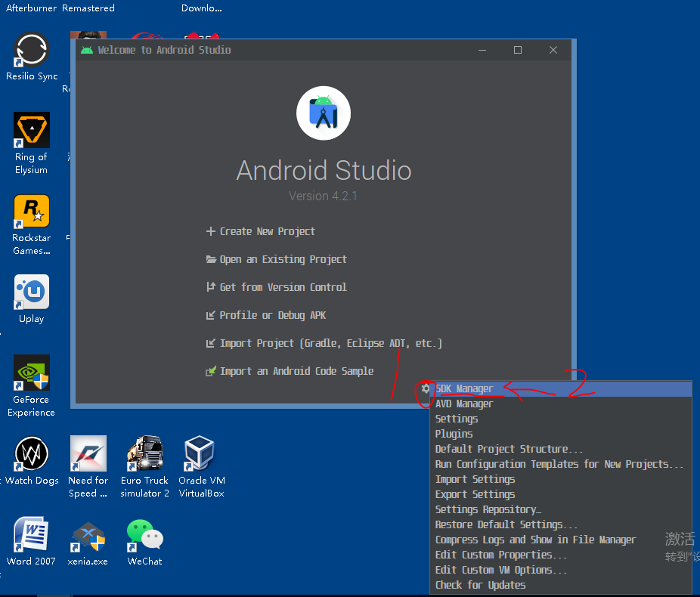Click Create New Project
The width and height of the screenshot is (700, 597).
click(260, 231)
